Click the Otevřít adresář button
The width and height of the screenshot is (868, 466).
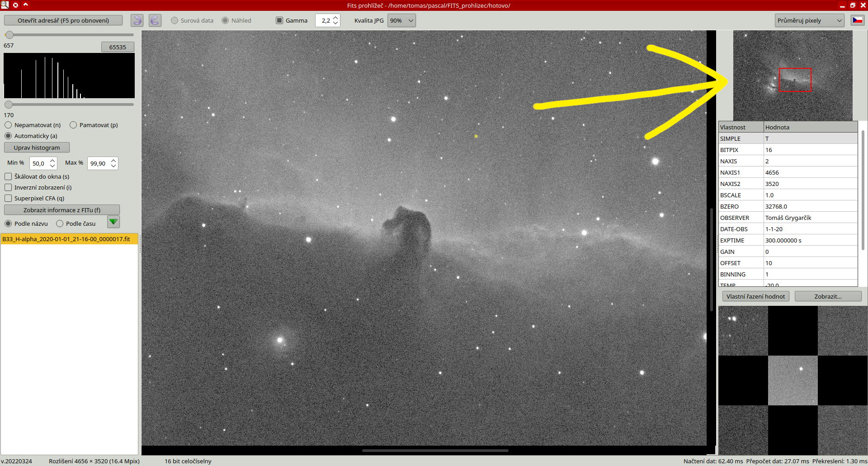click(63, 20)
